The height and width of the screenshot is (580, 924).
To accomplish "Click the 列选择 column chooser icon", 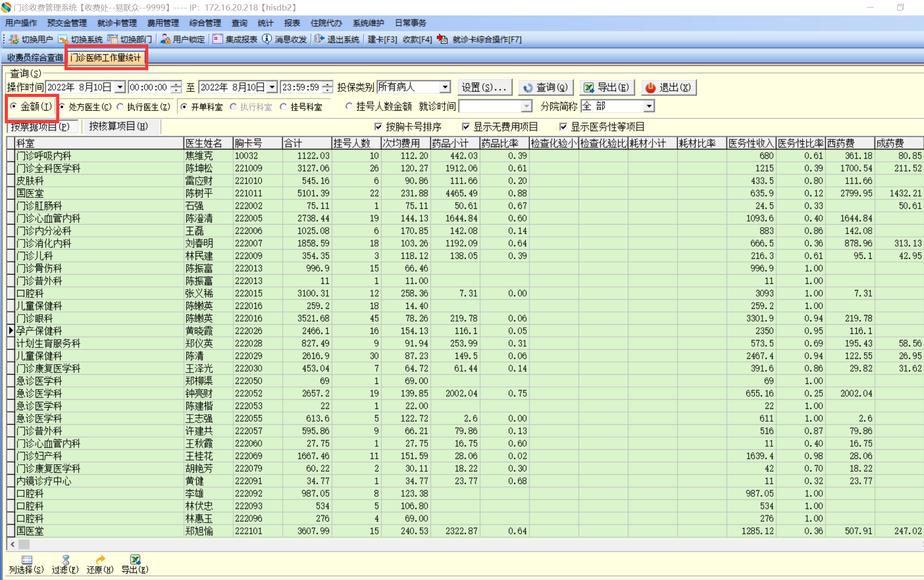I will [27, 560].
